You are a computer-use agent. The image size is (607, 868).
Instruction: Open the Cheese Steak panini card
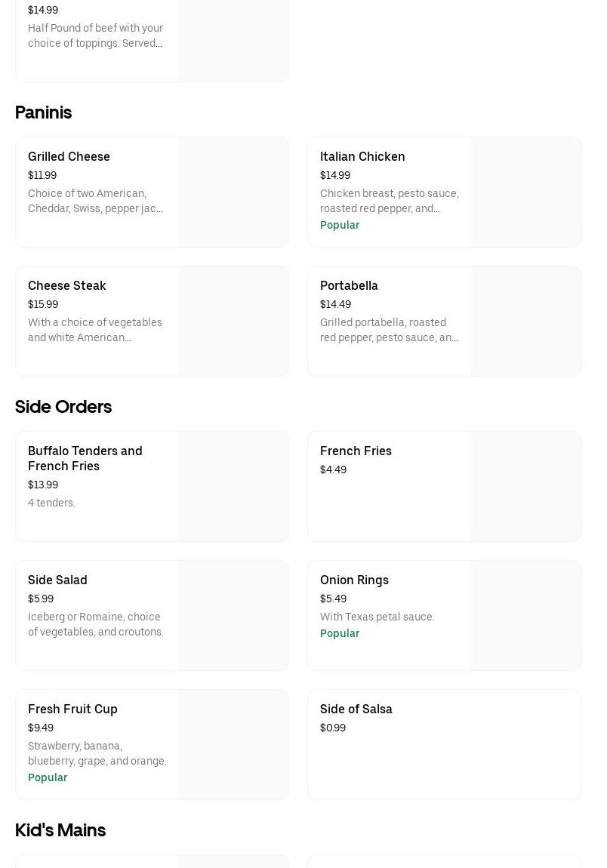(x=67, y=286)
